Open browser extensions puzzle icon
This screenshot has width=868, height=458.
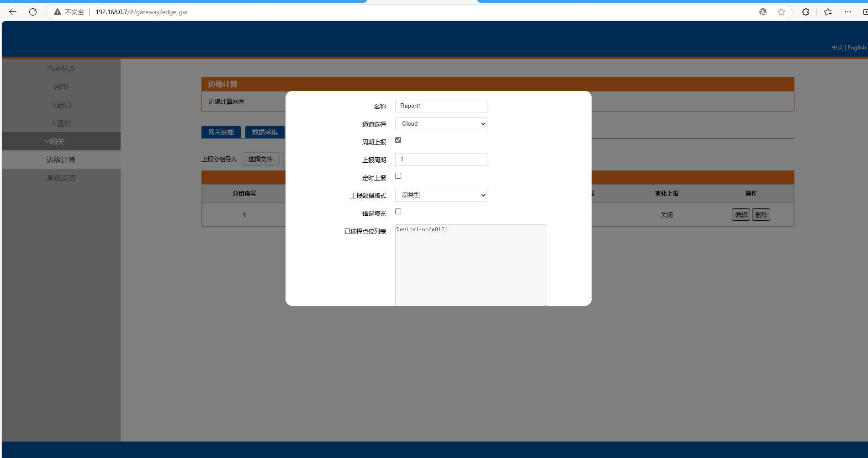coord(805,12)
